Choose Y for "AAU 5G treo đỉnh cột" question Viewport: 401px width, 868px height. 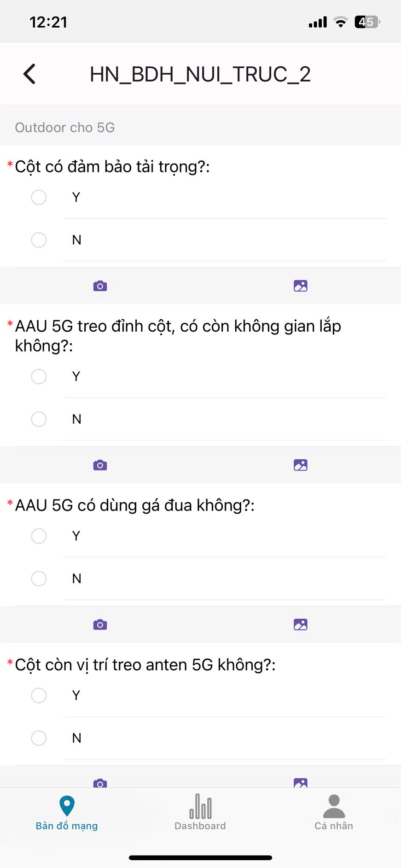coord(39,376)
